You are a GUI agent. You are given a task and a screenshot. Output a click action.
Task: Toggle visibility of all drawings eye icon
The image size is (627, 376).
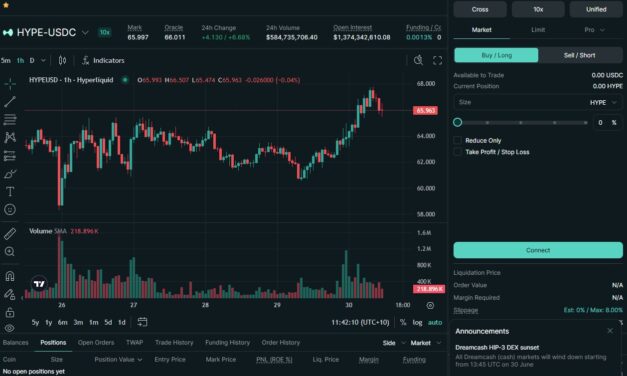[x=10, y=328]
